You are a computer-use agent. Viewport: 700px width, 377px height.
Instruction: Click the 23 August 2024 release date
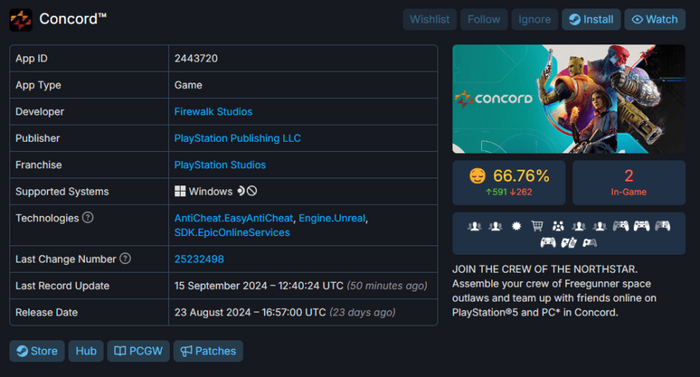coord(250,312)
